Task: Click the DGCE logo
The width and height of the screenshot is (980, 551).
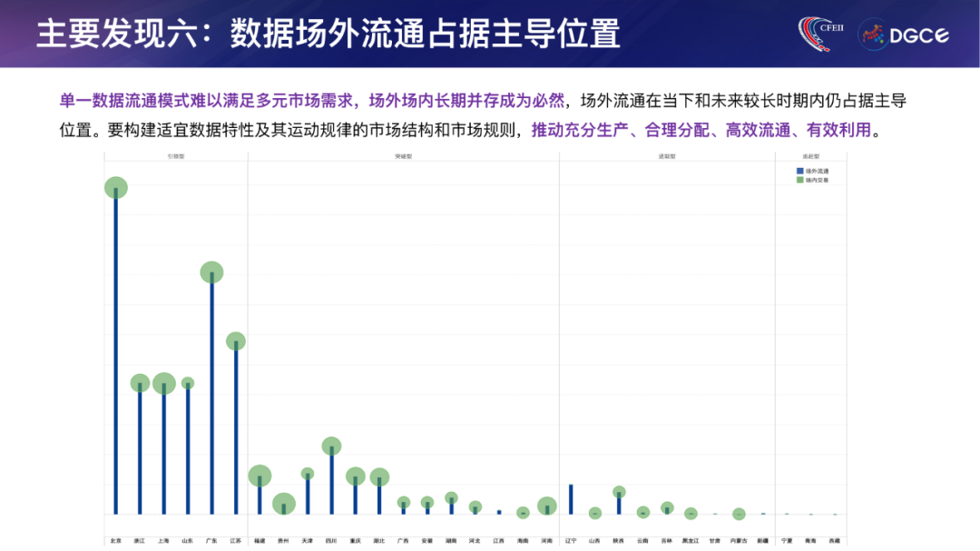Action: tap(904, 35)
